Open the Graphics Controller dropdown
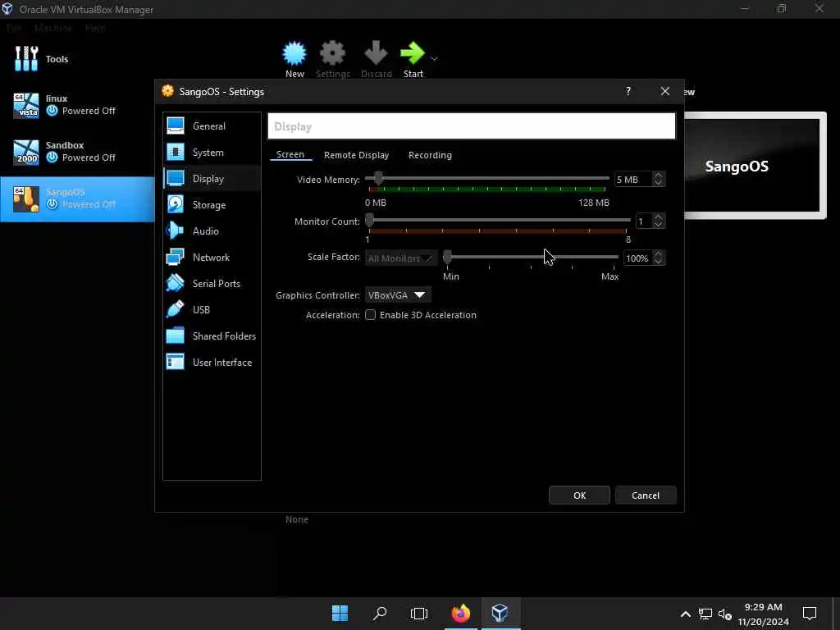The width and height of the screenshot is (840, 630). tap(398, 295)
